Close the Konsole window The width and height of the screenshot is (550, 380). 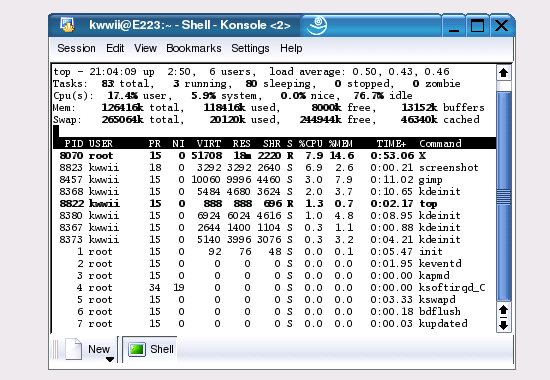pos(501,26)
